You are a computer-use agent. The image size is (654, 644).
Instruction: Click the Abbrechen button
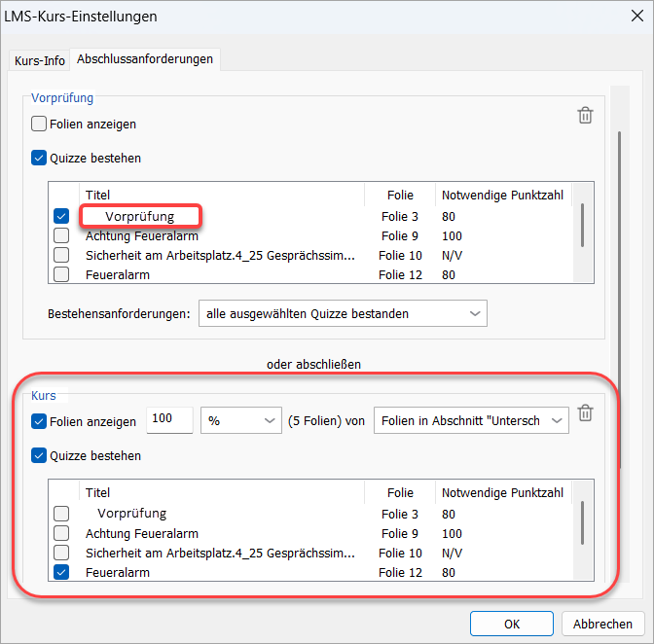pyautogui.click(x=601, y=624)
